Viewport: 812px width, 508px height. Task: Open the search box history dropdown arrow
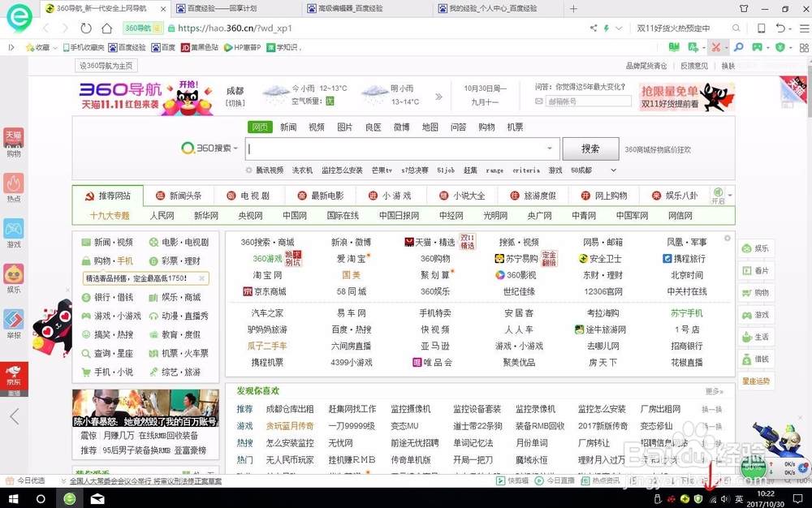click(x=550, y=149)
